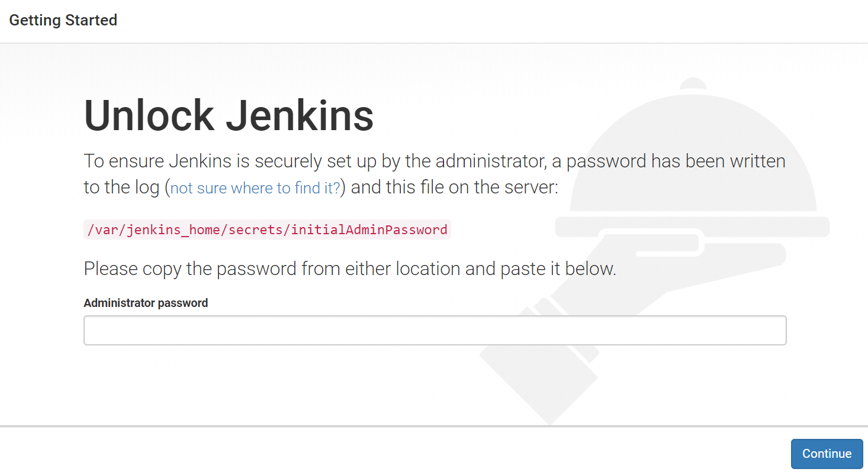868x472 pixels.
Task: Click the "Getting Started" header title
Action: click(x=63, y=20)
